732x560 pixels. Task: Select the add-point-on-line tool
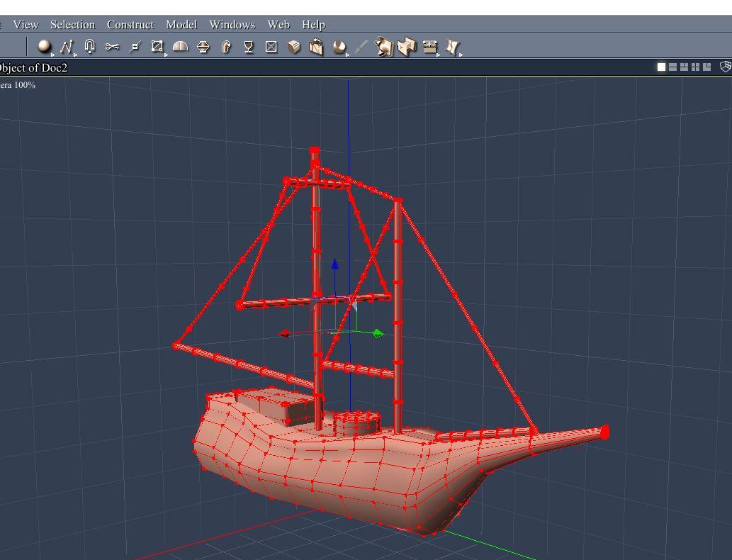coord(135,47)
